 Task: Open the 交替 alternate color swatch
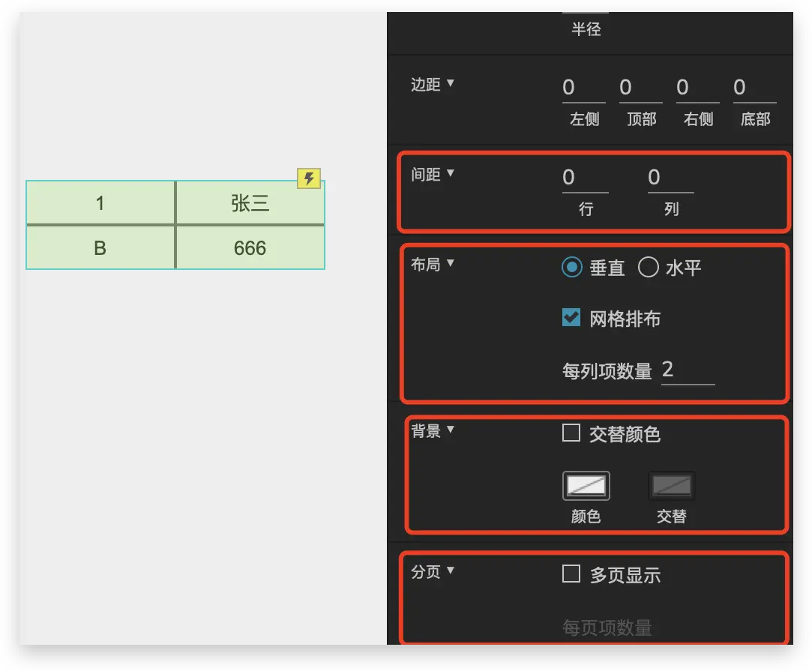pos(671,486)
